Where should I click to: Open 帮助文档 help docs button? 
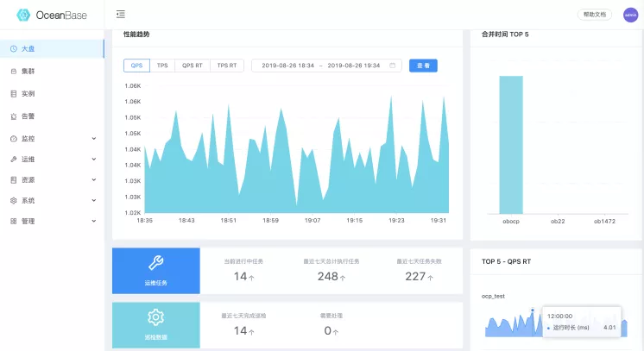[595, 15]
